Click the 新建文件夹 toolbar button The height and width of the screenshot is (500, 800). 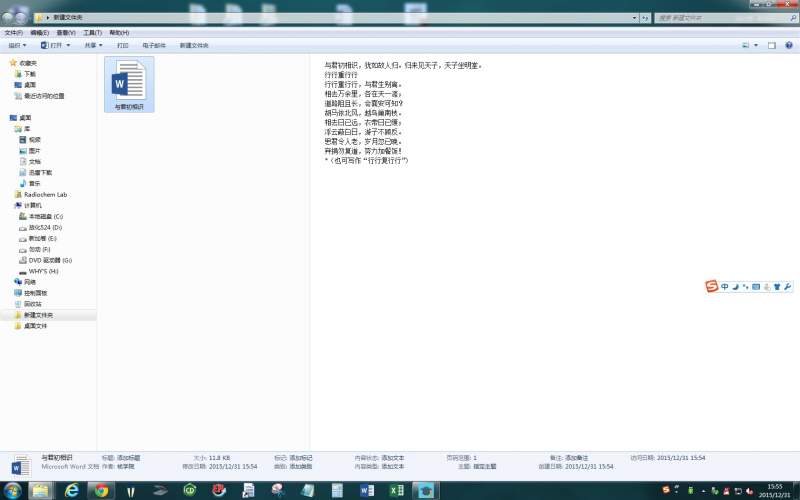coord(194,45)
